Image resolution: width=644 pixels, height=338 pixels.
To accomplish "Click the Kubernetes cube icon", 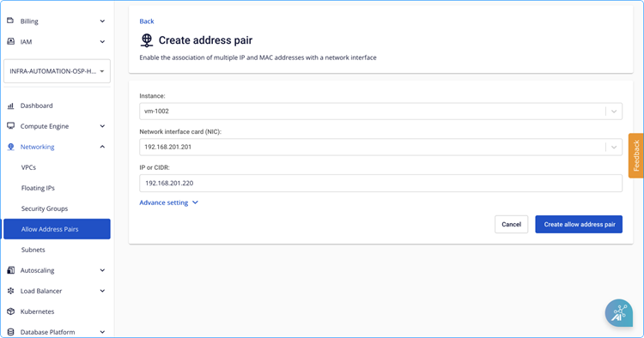I will click(x=10, y=311).
